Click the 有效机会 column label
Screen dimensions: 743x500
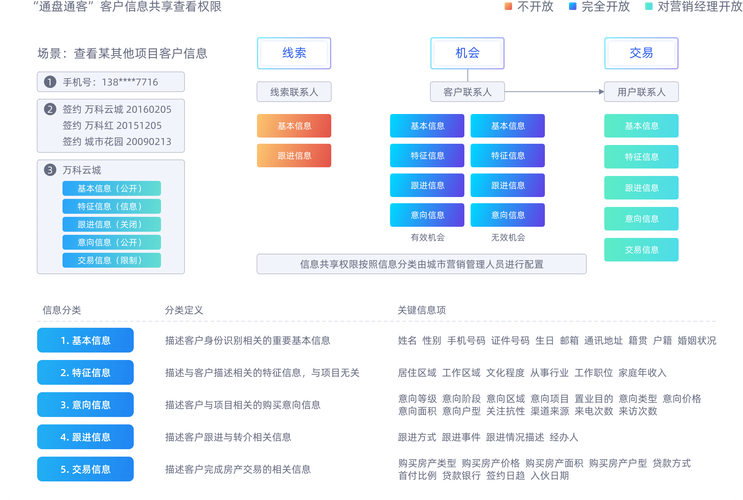(427, 237)
